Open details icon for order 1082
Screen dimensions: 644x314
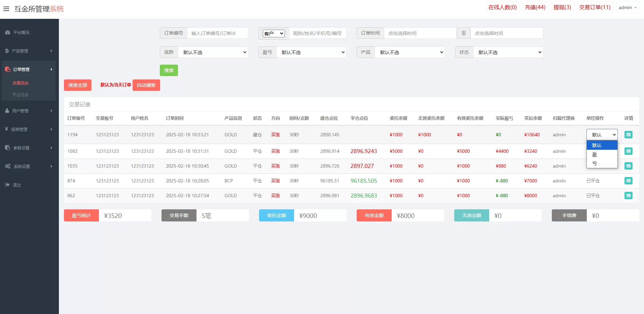(x=628, y=151)
